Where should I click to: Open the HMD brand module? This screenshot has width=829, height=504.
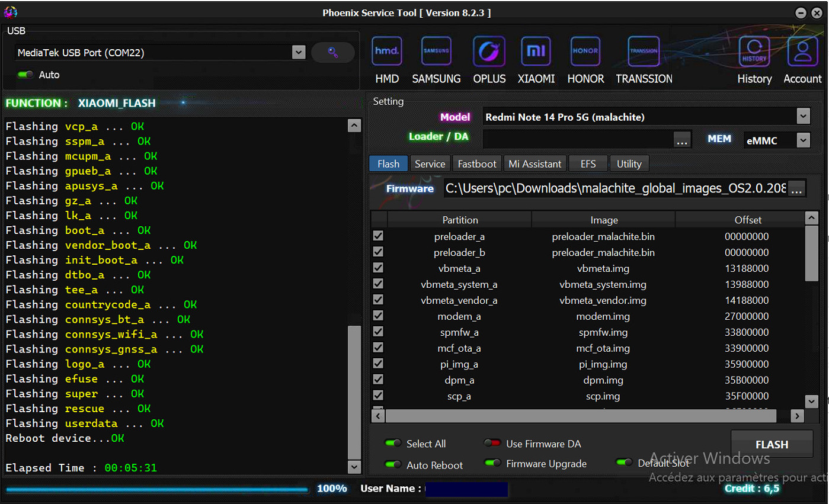(387, 60)
